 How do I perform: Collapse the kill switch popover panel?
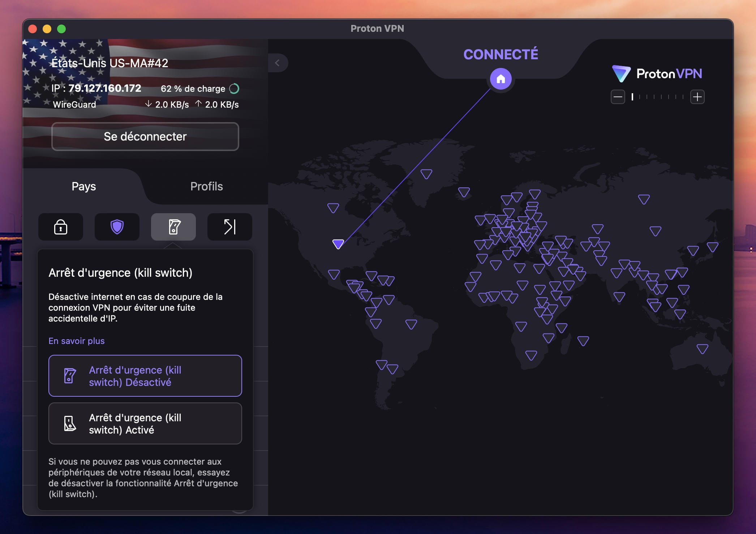point(173,227)
